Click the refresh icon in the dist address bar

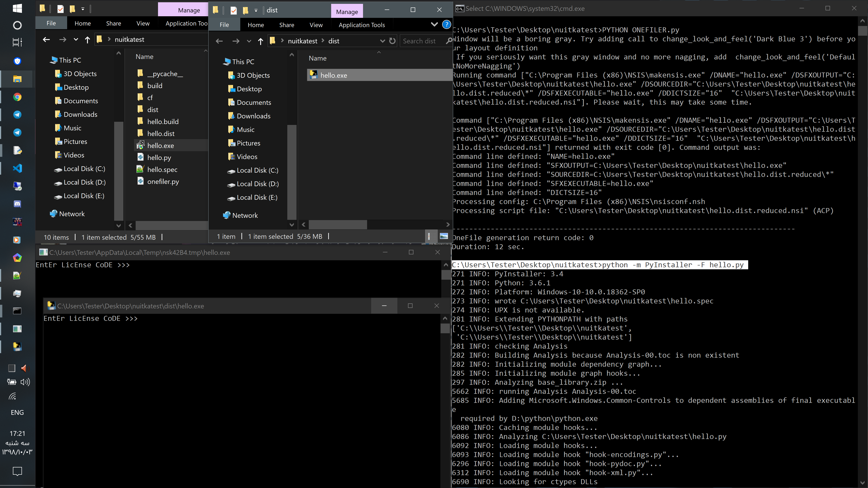click(392, 41)
